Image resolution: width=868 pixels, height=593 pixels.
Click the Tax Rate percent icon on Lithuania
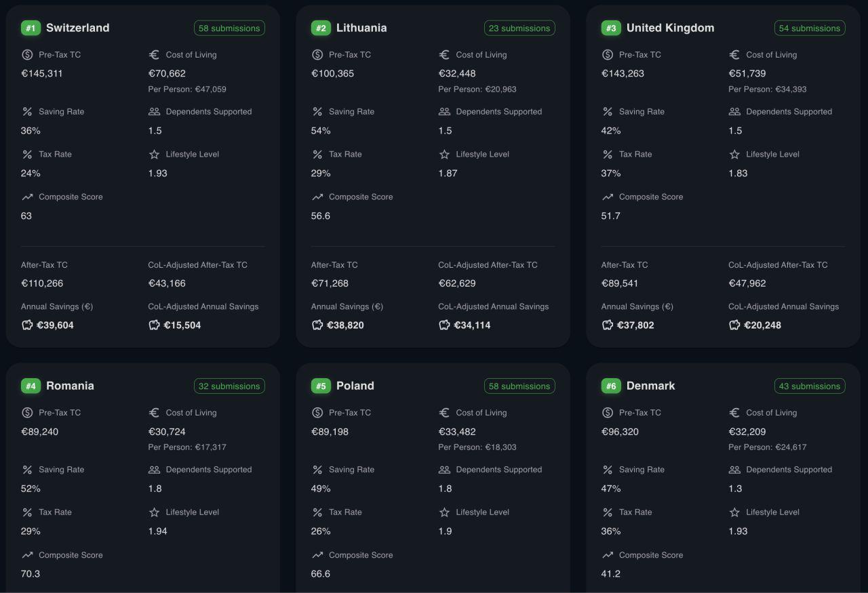[x=317, y=154]
